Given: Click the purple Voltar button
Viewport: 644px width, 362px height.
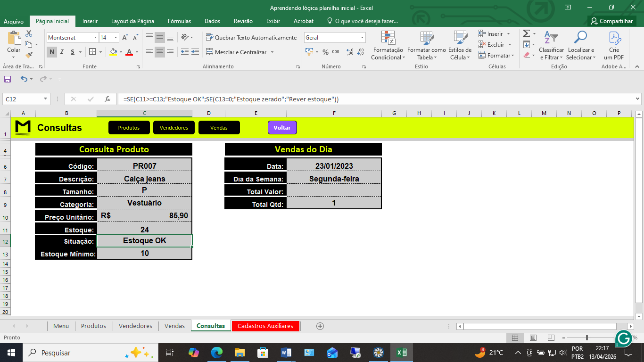Looking at the screenshot, I should tap(282, 128).
